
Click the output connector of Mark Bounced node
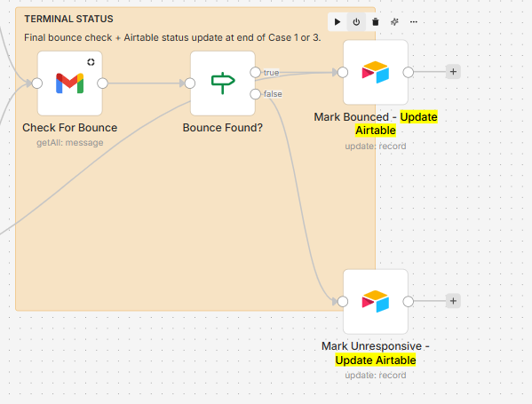point(409,72)
